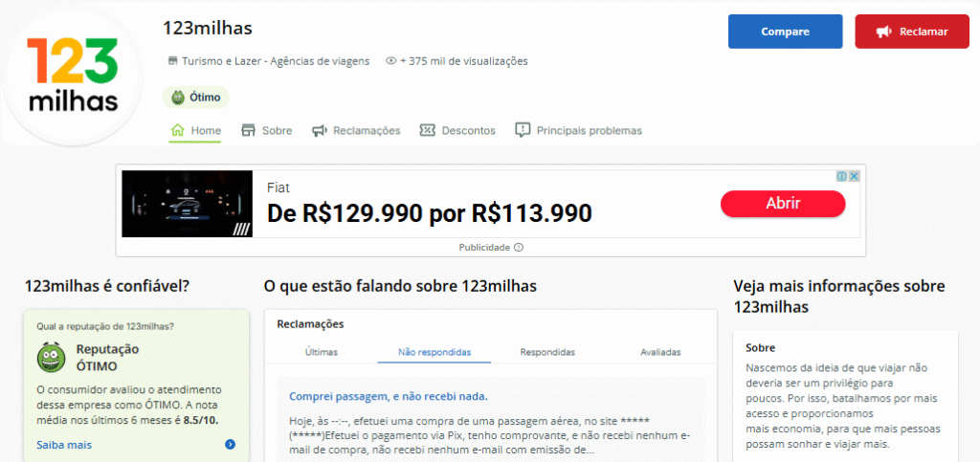The image size is (980, 462).
Task: Click the green Ótimo reputation badge
Action: pyautogui.click(x=195, y=98)
